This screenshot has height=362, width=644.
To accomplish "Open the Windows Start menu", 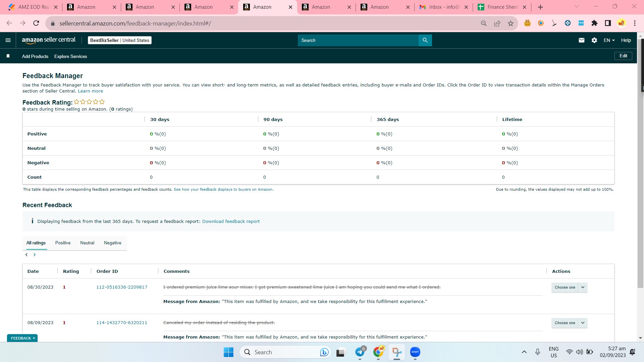I will 229,352.
